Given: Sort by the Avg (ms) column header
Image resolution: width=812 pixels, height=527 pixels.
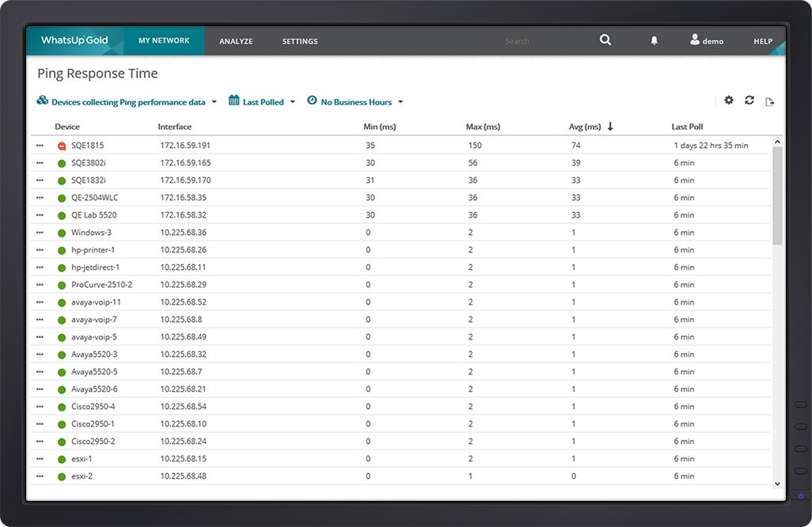Looking at the screenshot, I should click(x=585, y=127).
